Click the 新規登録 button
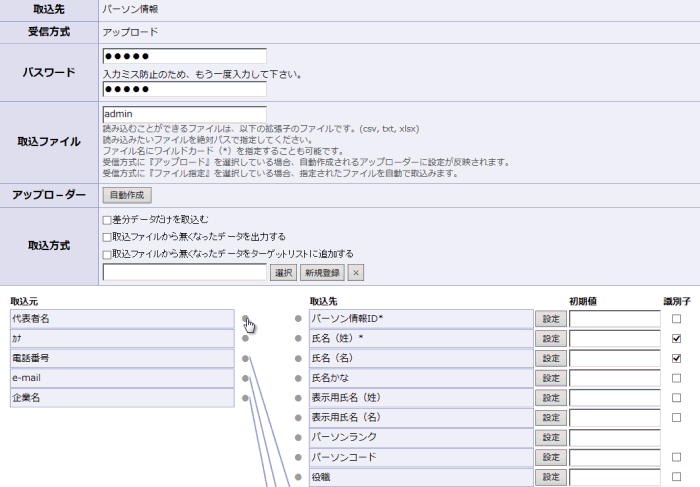The width and height of the screenshot is (700, 487). 322,273
